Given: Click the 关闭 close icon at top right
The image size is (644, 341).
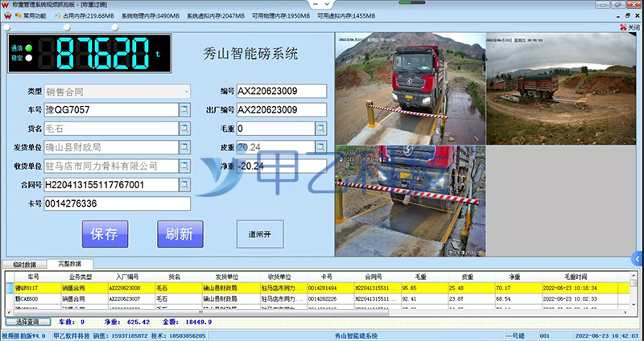Looking at the screenshot, I should point(629,27).
